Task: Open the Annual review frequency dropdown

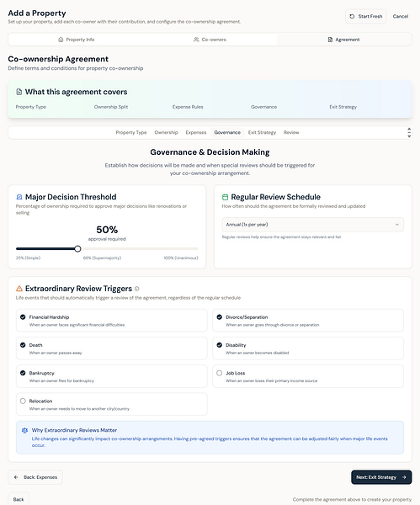Action: [312, 225]
